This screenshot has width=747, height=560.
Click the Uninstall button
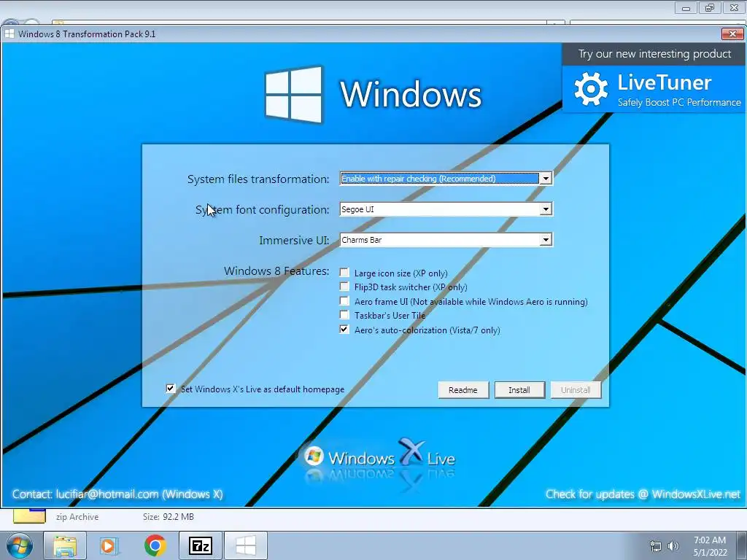point(576,390)
